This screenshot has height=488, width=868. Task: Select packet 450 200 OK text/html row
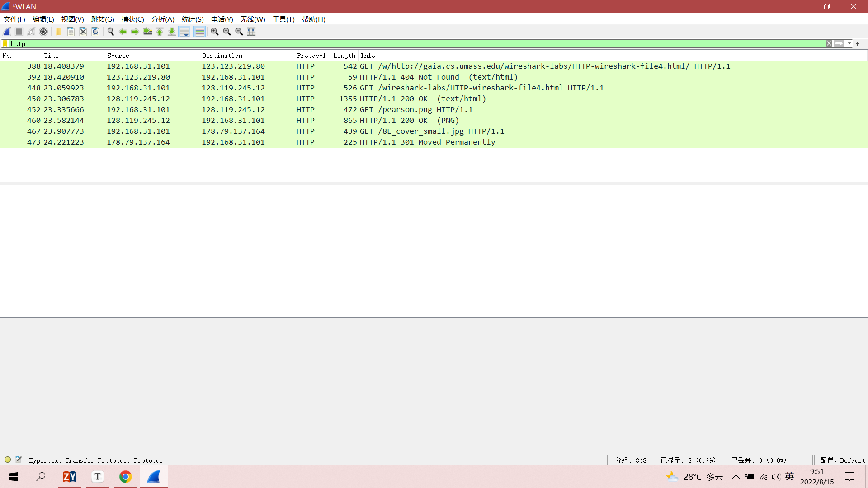[434, 99]
